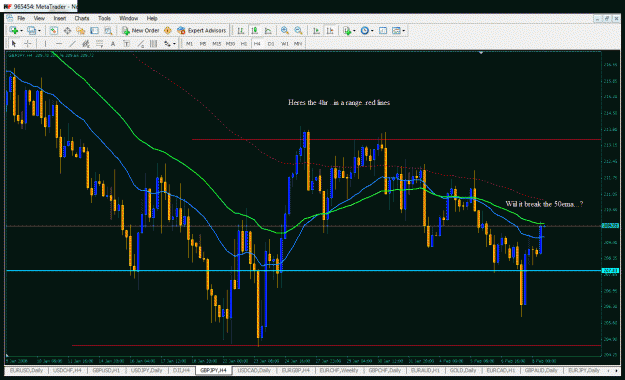The width and height of the screenshot is (625, 380).
Task: Open the File menu
Action: [x=21, y=18]
